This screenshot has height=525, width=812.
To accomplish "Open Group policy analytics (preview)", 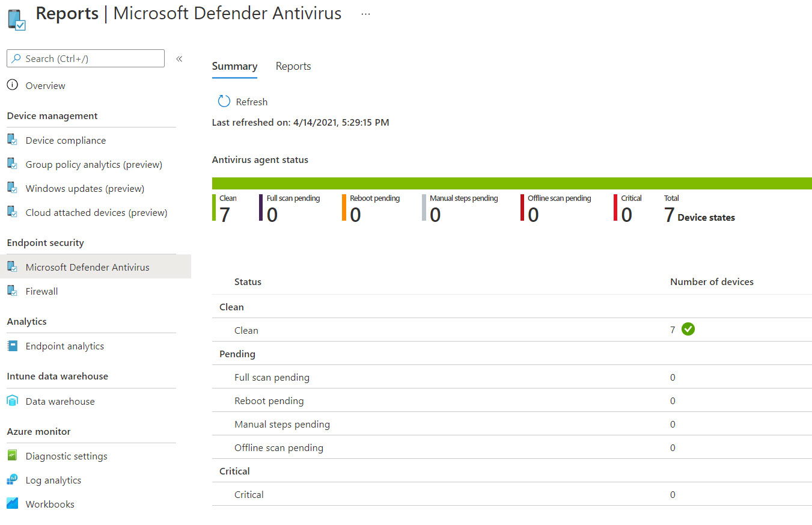I will (x=94, y=164).
